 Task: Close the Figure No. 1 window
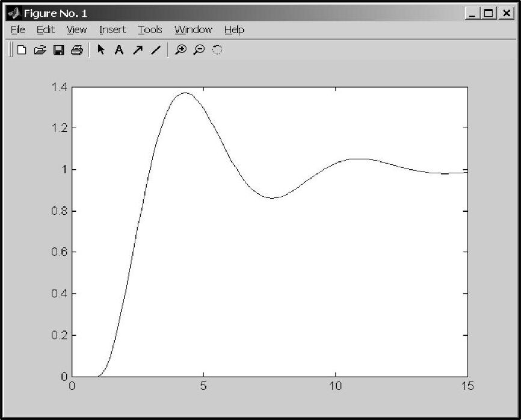pos(507,13)
